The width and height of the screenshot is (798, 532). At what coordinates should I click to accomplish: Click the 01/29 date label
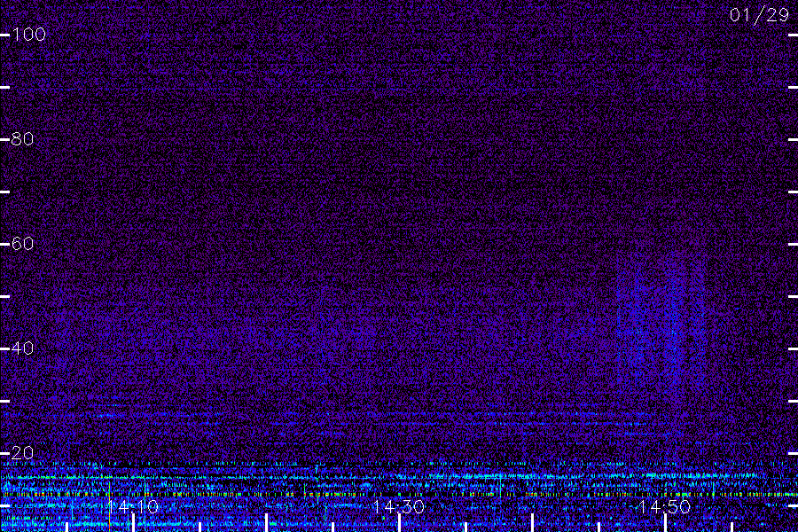(759, 15)
